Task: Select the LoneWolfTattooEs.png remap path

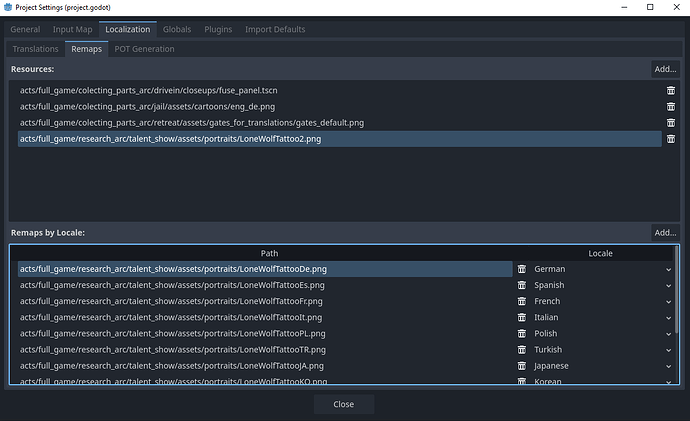Action: tap(265, 285)
